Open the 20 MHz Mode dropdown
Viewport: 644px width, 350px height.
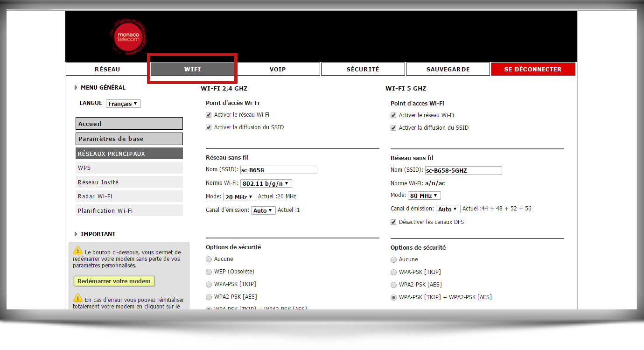click(x=240, y=197)
